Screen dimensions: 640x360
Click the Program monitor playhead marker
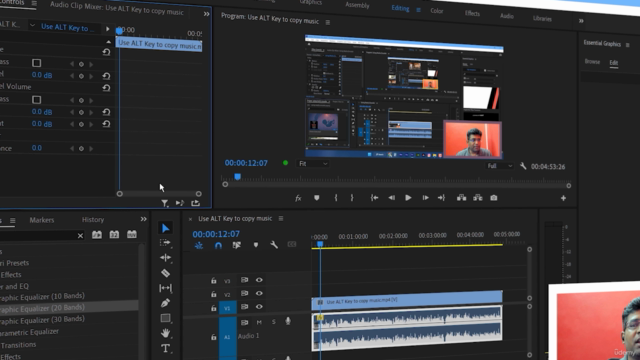click(238, 177)
